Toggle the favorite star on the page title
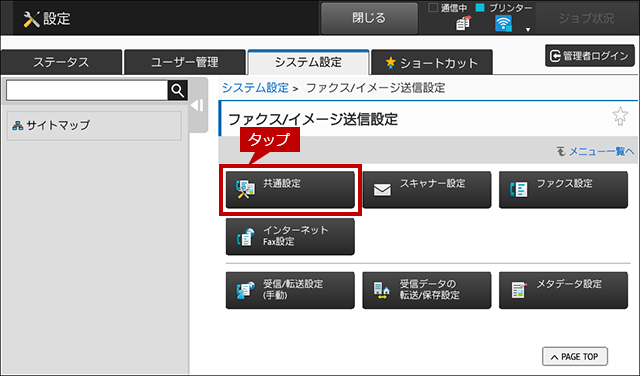Screen dimensions: 640x376 point(620,116)
